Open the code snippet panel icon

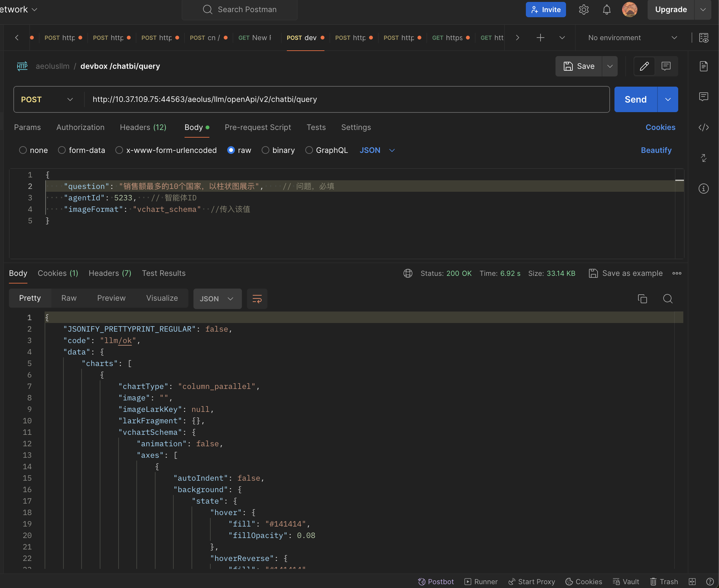(x=703, y=127)
